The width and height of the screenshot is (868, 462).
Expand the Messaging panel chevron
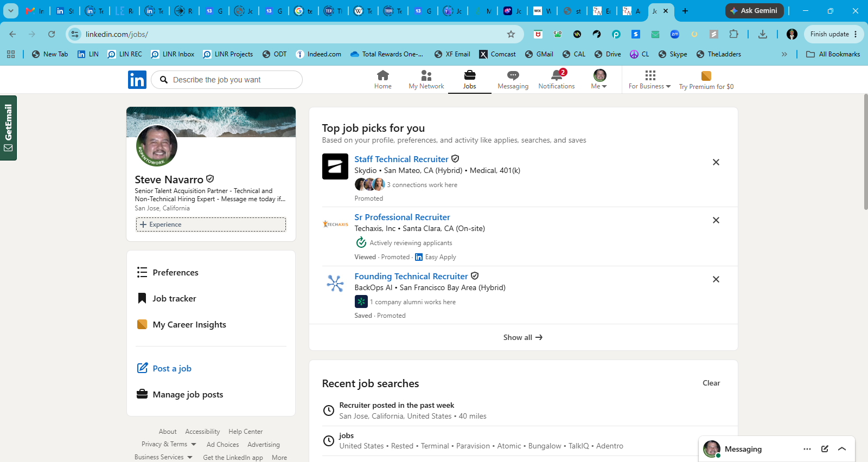coord(842,449)
